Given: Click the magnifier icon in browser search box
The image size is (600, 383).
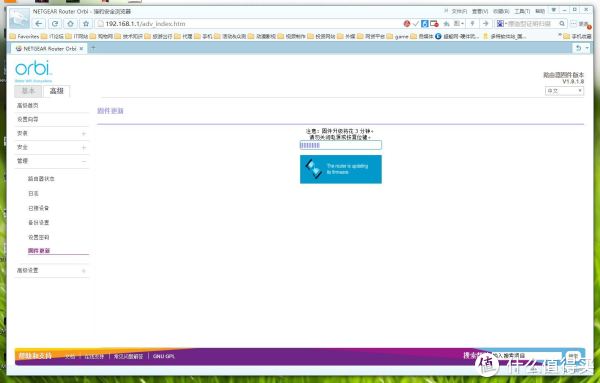Looking at the screenshot, I should (x=562, y=24).
